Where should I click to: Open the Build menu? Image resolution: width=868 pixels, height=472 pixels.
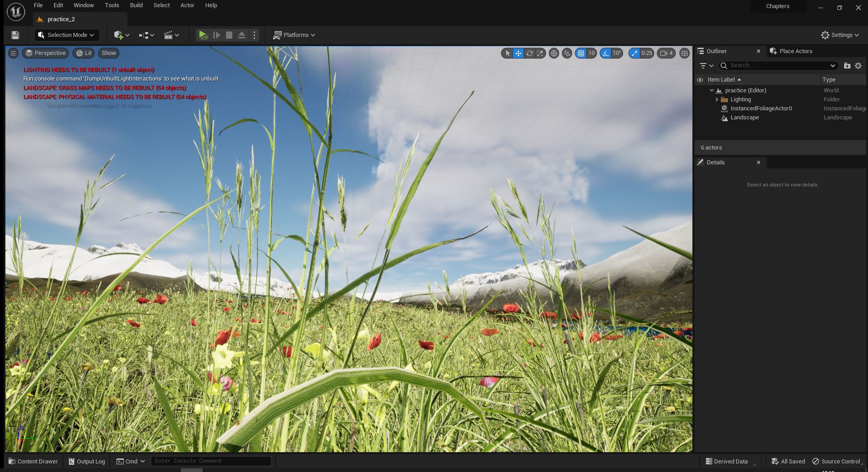tap(136, 5)
